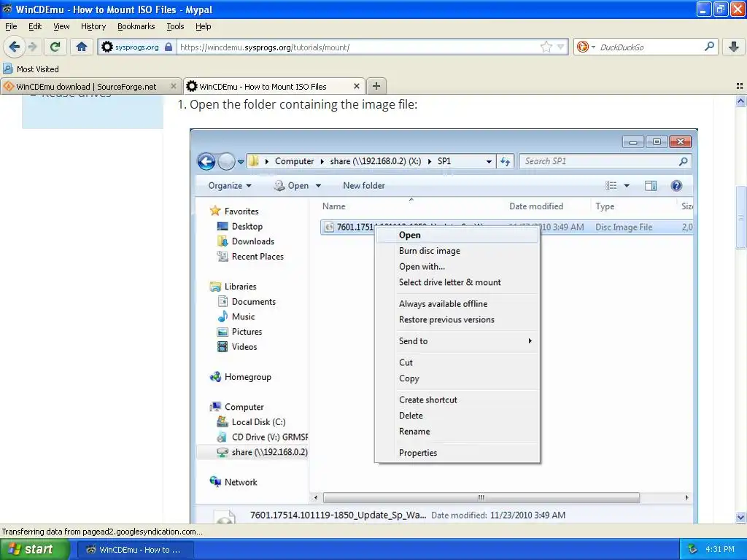
Task: Go back with the browser Back arrow
Action: (x=14, y=47)
